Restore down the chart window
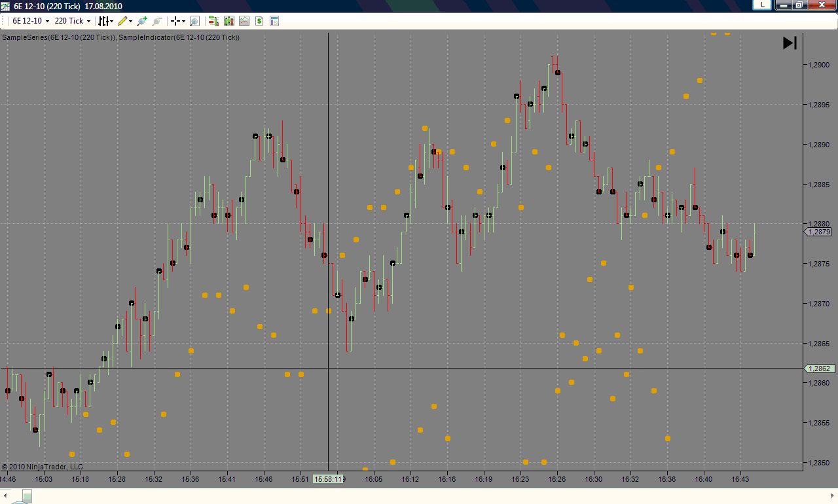The image size is (838, 504). [x=799, y=5]
